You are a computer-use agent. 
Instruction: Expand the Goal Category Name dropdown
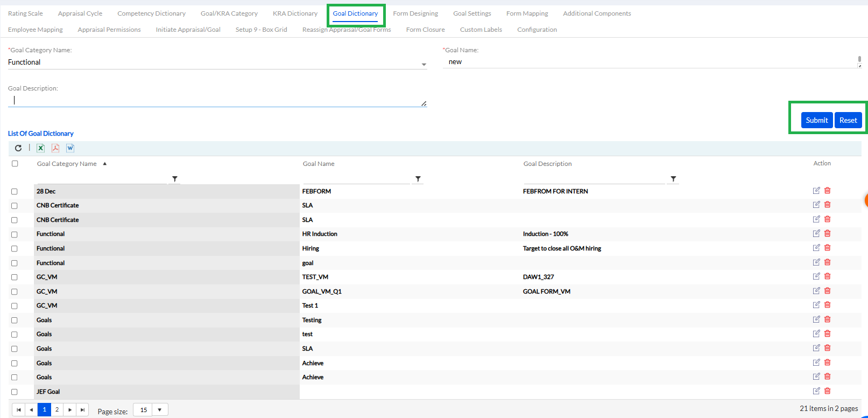point(424,64)
